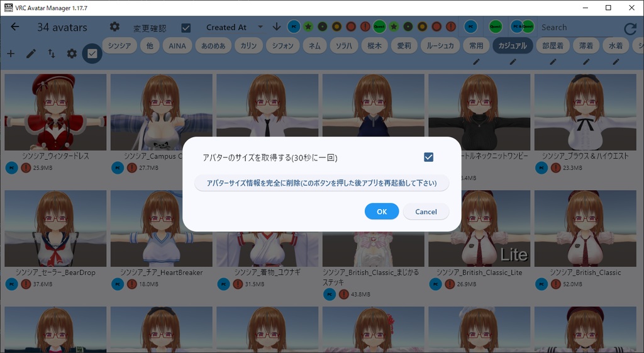Select the standalone PC platform filter

click(470, 27)
